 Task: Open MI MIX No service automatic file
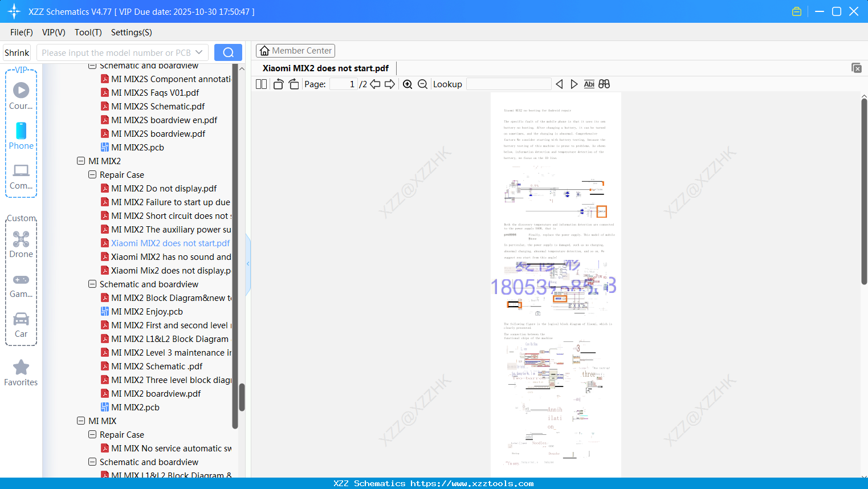click(166, 449)
